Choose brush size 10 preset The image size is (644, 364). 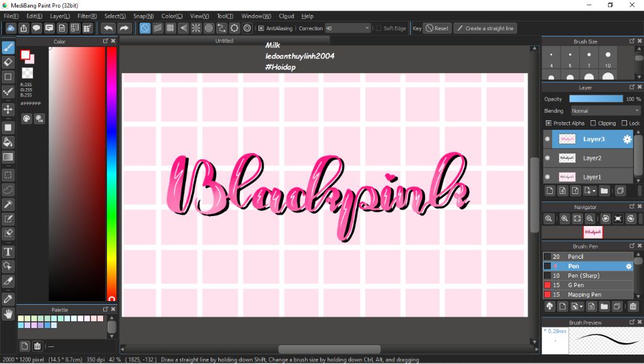pyautogui.click(x=608, y=57)
